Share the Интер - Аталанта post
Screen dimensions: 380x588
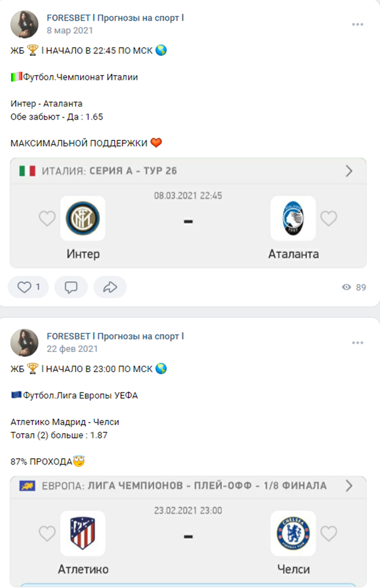(x=110, y=287)
